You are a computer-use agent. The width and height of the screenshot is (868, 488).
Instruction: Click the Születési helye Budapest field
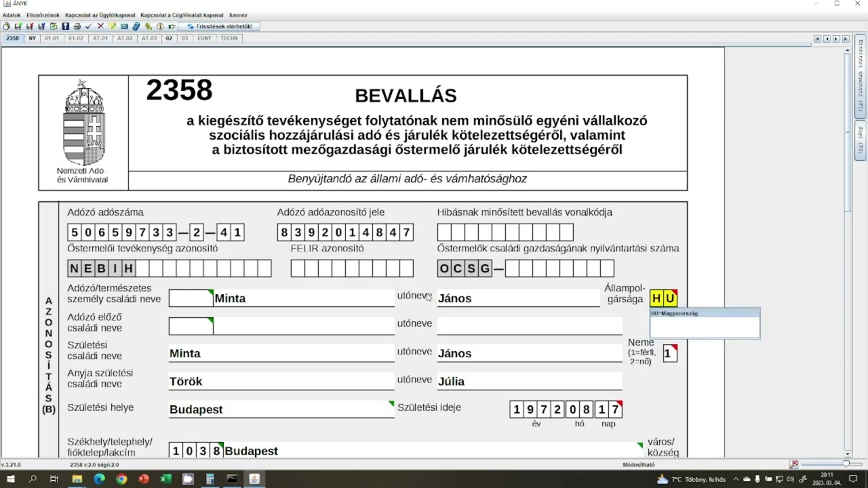[x=281, y=409]
